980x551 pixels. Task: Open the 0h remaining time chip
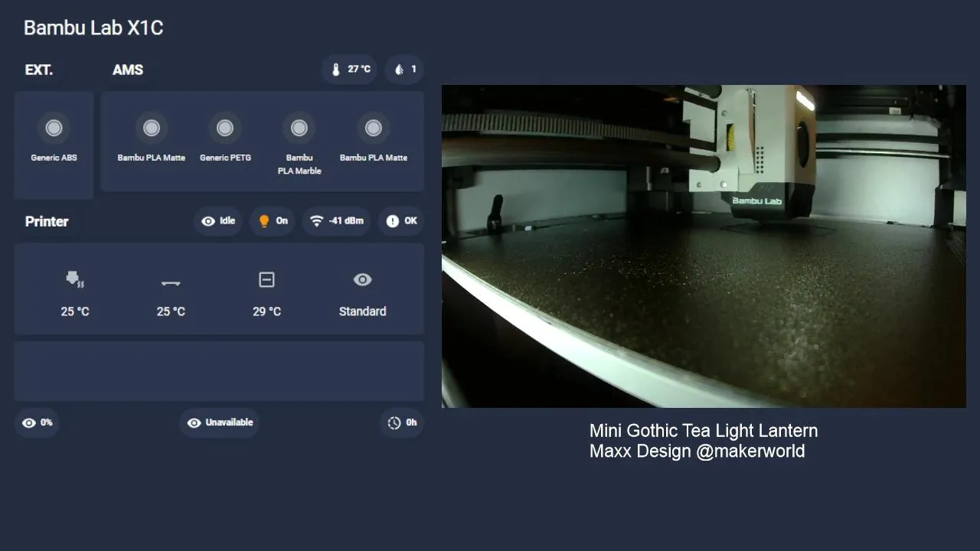coord(402,422)
